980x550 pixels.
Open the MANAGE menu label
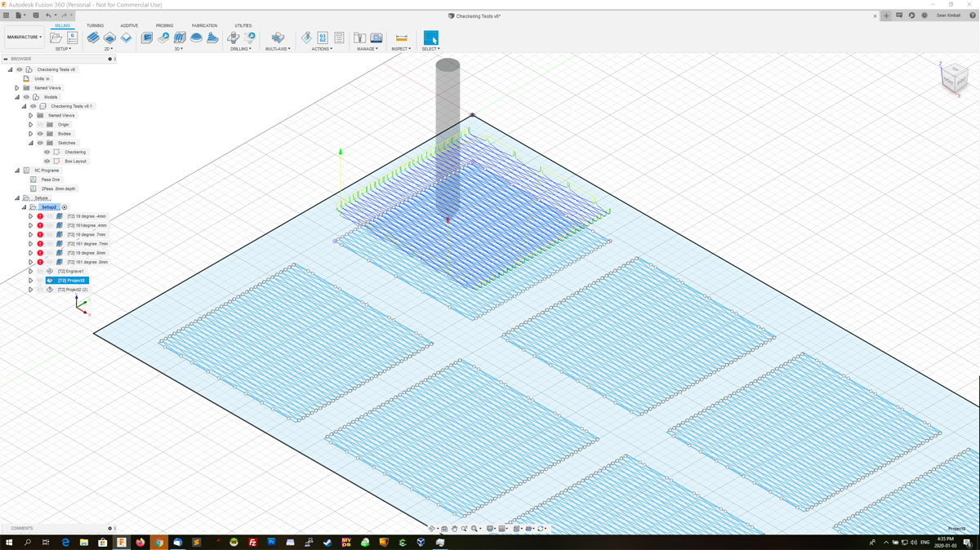coord(367,49)
